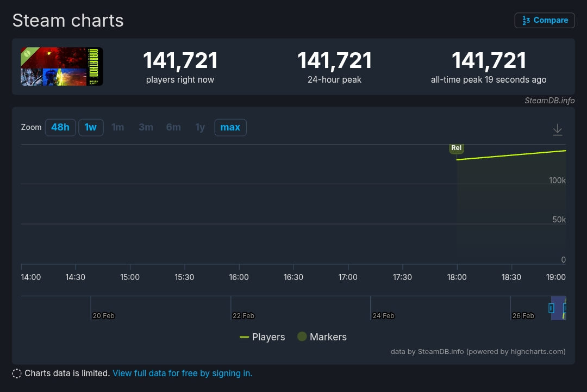Click the 20 Feb navigator date label
587x392 pixels.
(103, 316)
